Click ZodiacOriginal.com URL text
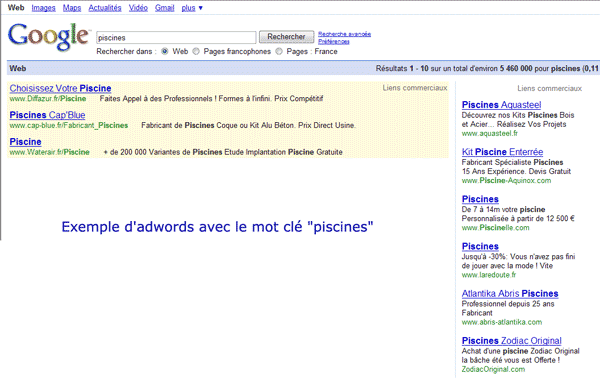 (x=493, y=370)
